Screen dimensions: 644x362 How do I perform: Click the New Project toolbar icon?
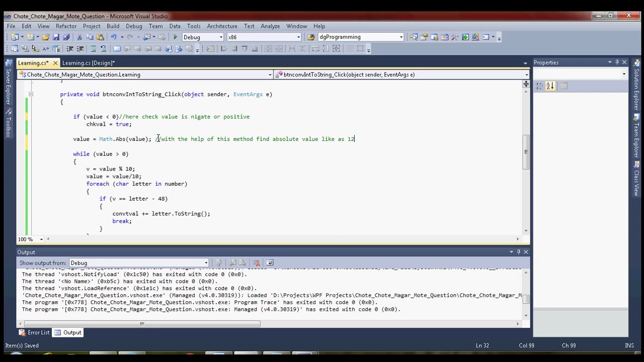tap(15, 37)
